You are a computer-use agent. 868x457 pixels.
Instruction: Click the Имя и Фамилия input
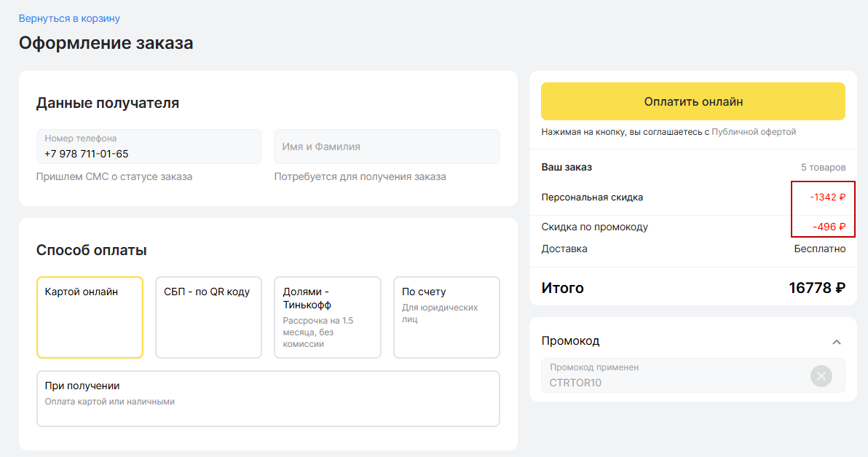click(387, 147)
